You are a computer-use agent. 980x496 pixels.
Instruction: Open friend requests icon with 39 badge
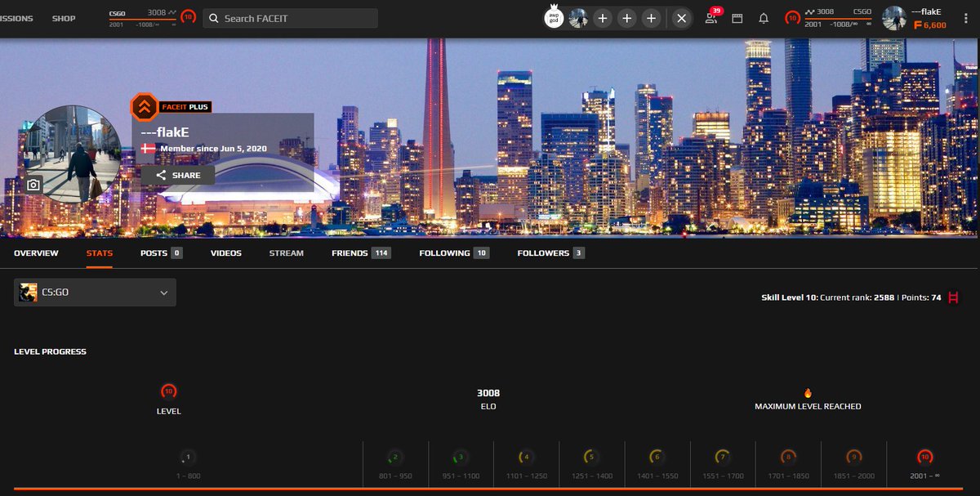pos(712,17)
